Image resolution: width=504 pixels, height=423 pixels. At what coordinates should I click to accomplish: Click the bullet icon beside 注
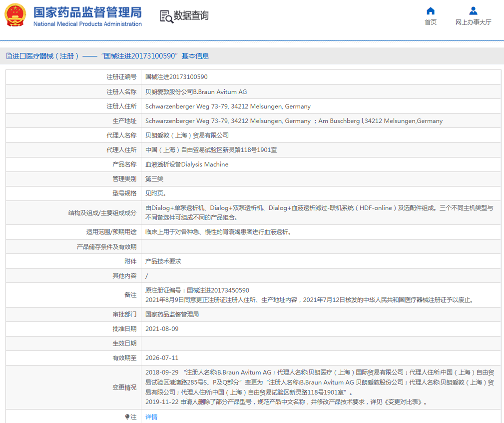tap(127, 416)
